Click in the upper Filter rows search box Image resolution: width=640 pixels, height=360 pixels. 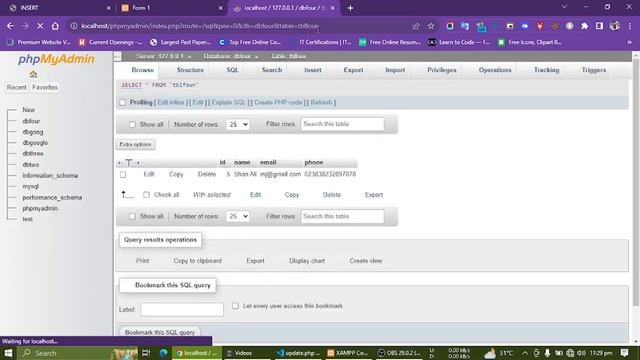342,124
